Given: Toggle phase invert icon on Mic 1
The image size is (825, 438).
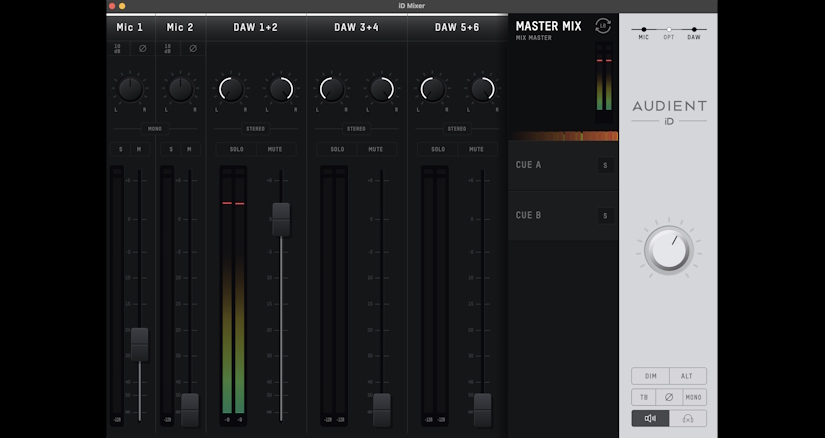Looking at the screenshot, I should (143, 48).
